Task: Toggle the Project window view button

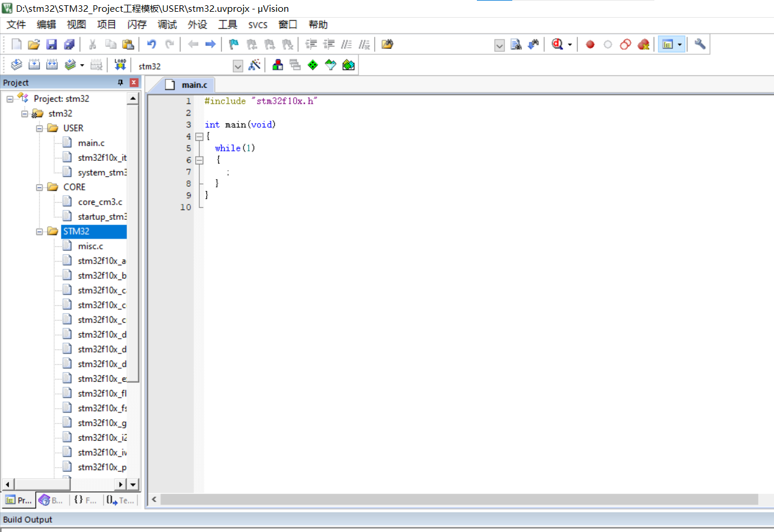Action: 667,44
